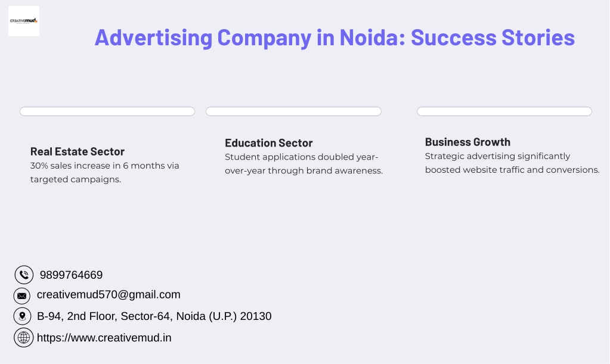Screen dimensions: 610x364
Task: Click the Advertising Company in Noida title
Action: (x=335, y=38)
